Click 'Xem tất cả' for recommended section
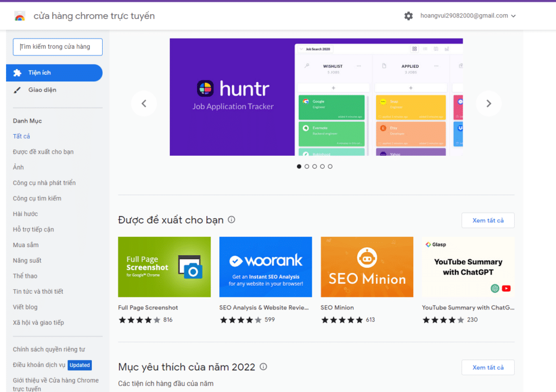This screenshot has height=392, width=556. tap(488, 220)
